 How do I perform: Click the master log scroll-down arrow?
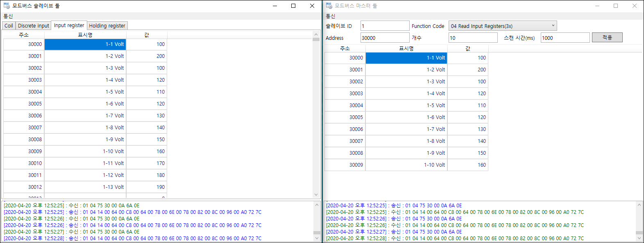click(639, 238)
